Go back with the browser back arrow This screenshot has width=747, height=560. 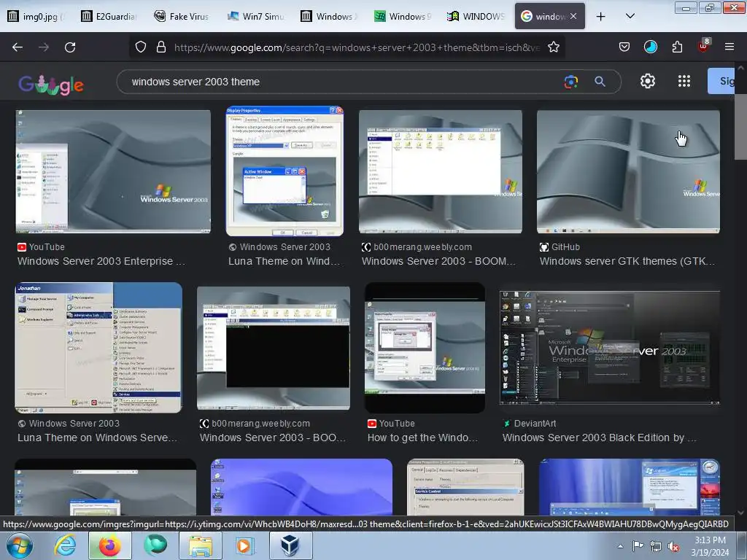18,47
